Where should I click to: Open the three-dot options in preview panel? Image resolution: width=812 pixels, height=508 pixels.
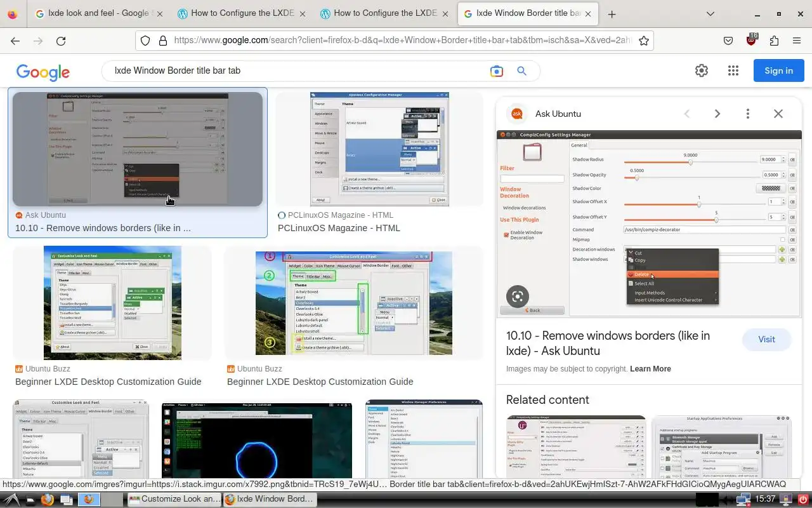click(x=748, y=114)
